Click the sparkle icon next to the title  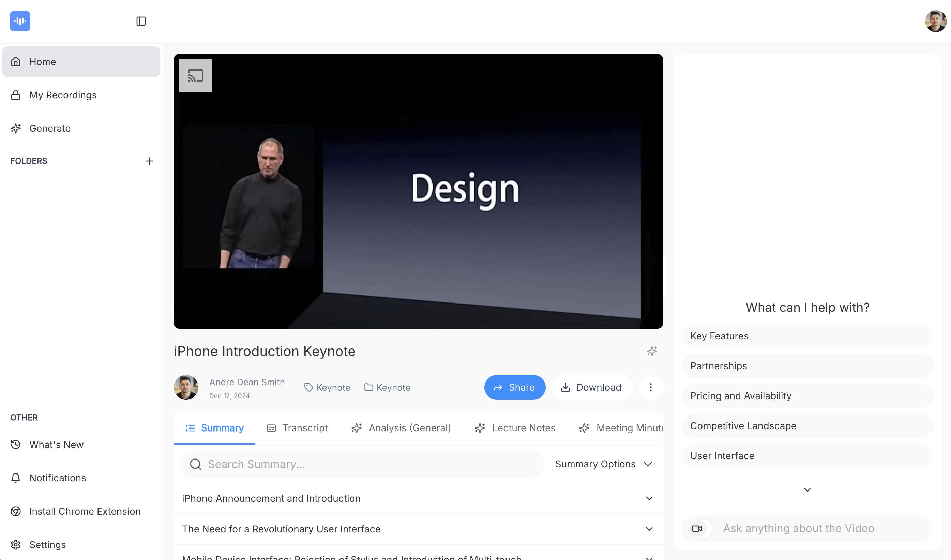click(x=652, y=351)
